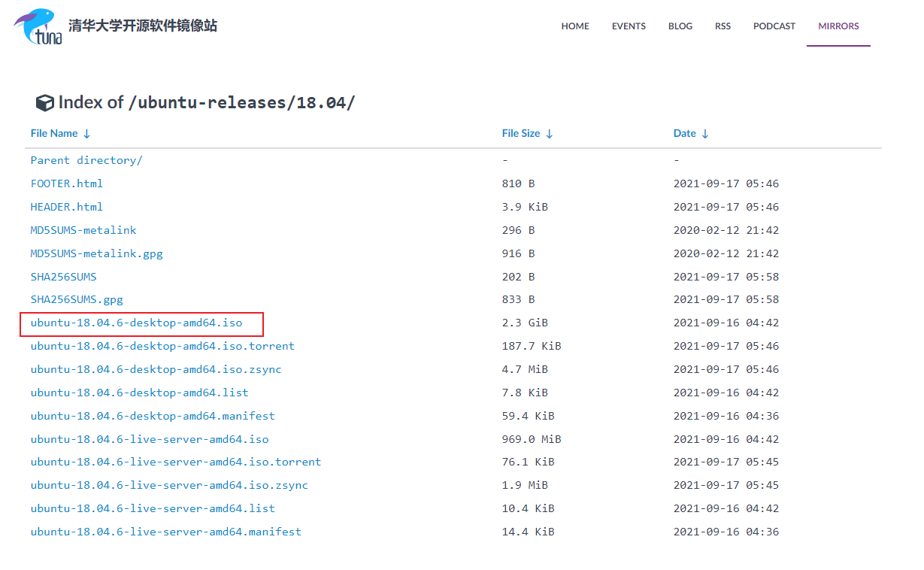Go to Parent directory

point(86,160)
